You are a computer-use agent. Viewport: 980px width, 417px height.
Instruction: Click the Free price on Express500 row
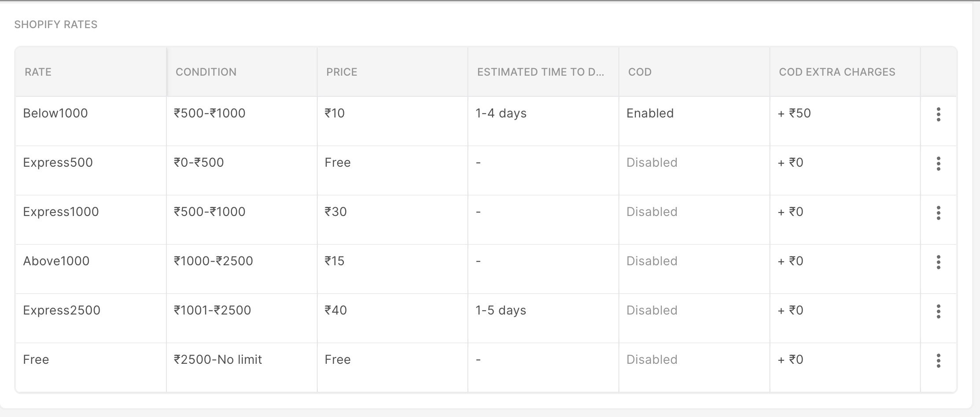(337, 162)
